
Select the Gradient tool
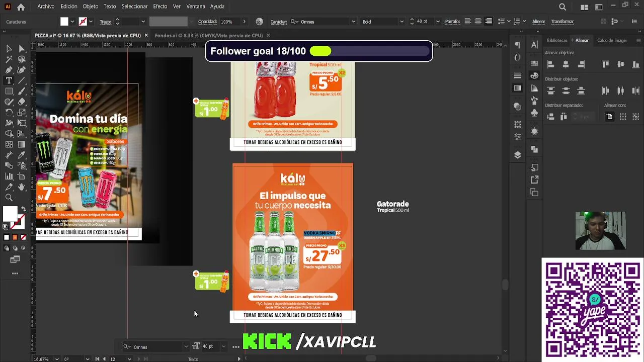22,144
